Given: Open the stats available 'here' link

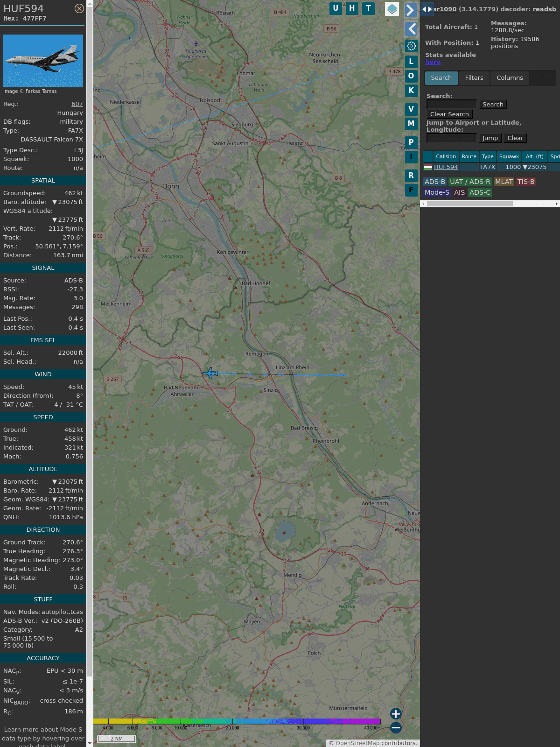Looking at the screenshot, I should point(433,62).
